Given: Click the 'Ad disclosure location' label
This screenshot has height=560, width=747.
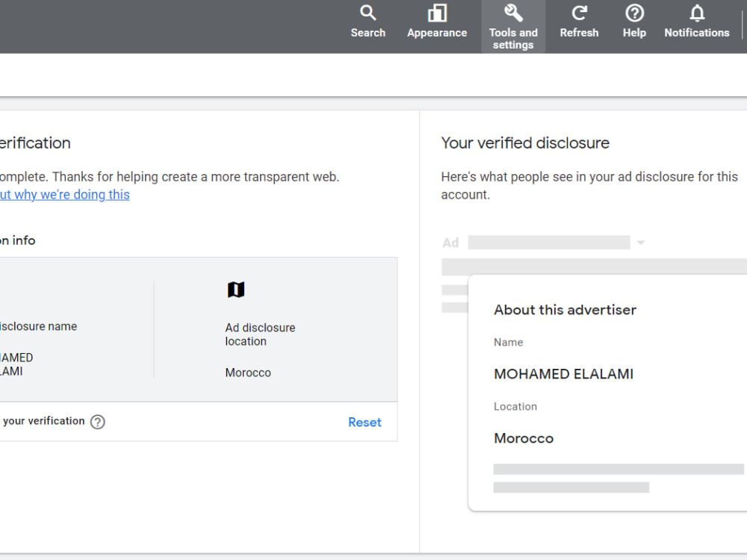Looking at the screenshot, I should tap(260, 335).
